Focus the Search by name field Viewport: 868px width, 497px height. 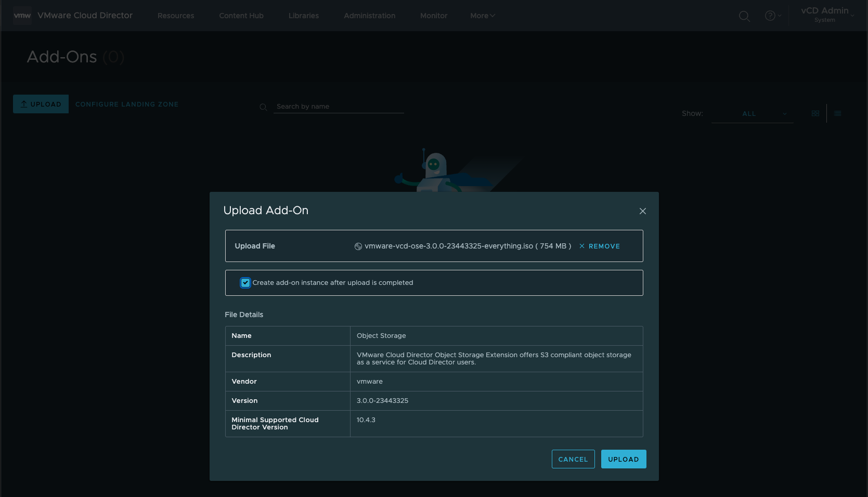click(x=339, y=107)
